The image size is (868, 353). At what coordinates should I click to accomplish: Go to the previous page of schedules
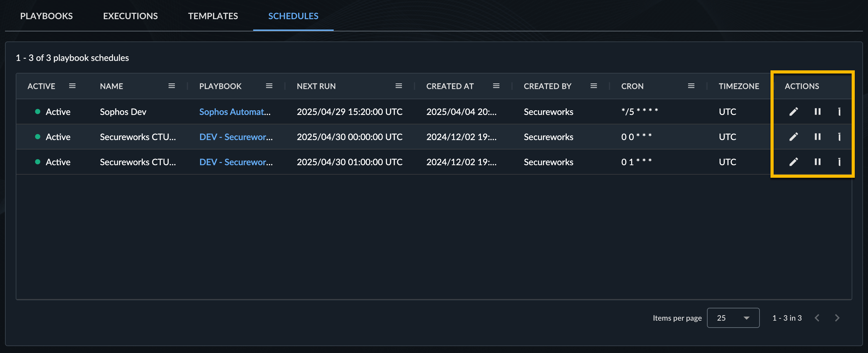coord(817,318)
